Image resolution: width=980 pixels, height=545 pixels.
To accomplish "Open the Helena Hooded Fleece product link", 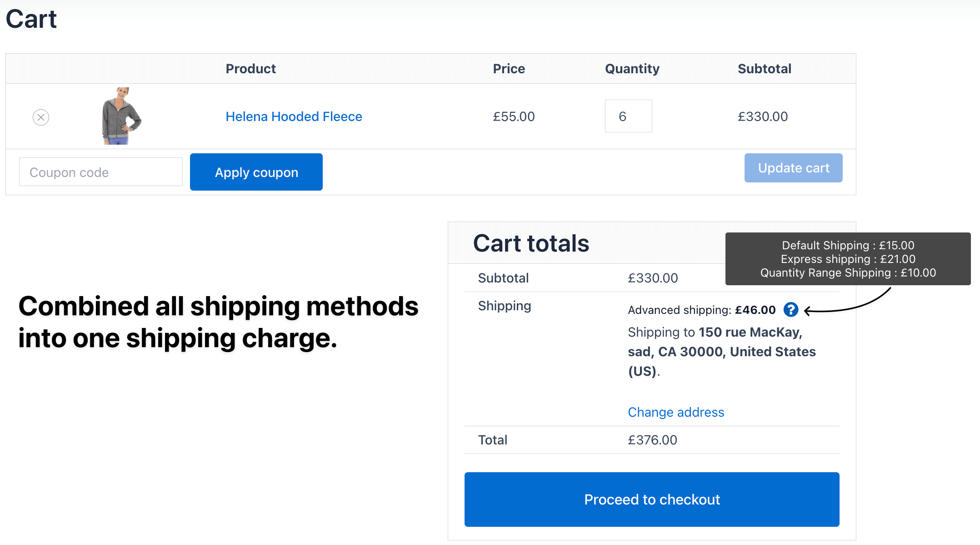I will click(294, 116).
